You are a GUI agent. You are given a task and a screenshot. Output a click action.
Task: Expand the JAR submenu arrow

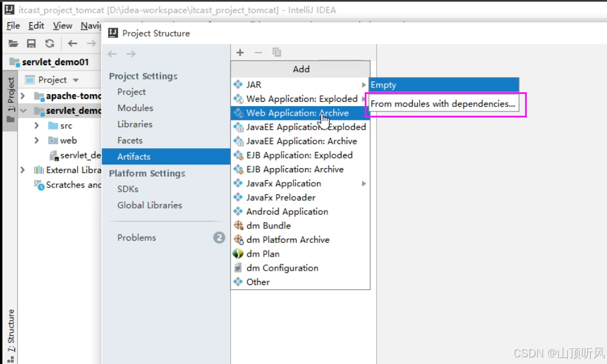coord(364,84)
